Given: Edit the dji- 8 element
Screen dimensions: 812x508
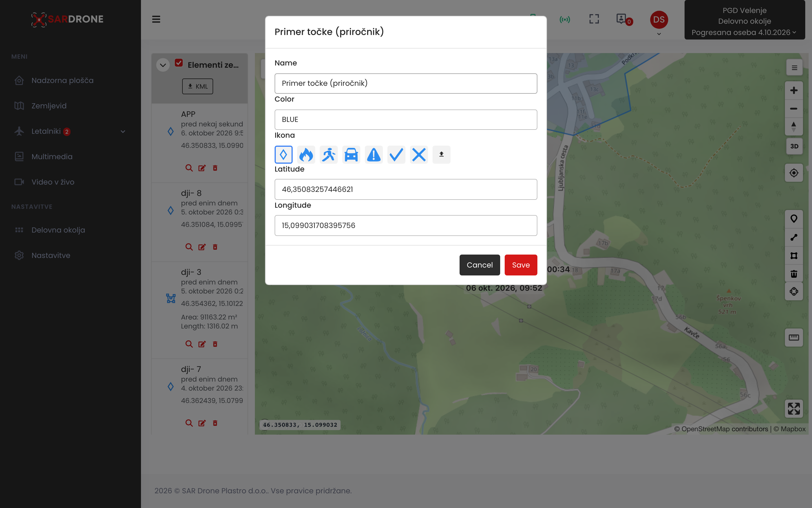Looking at the screenshot, I should (x=202, y=247).
